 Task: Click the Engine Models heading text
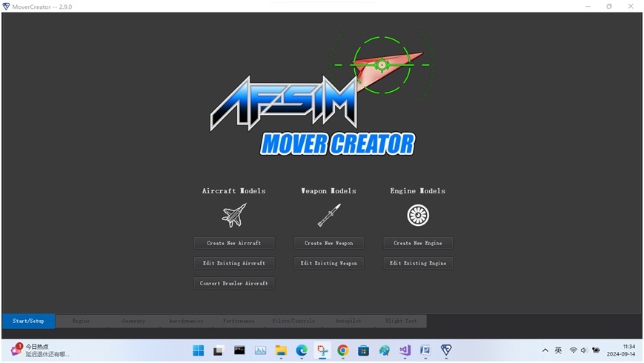(x=418, y=191)
